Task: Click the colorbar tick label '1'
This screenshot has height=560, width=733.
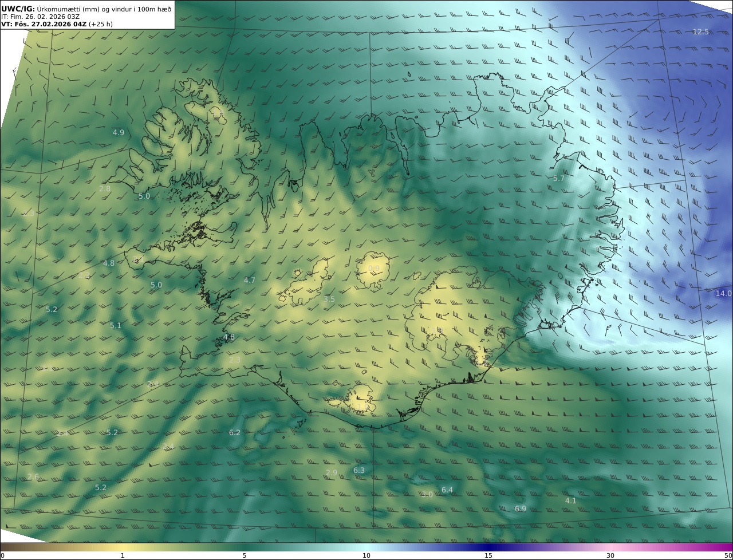Action: click(123, 555)
